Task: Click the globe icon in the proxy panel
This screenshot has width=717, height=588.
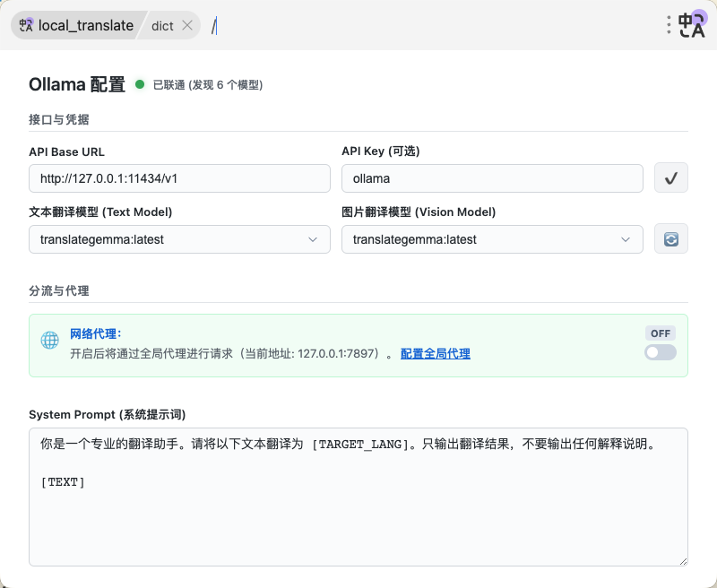Action: (x=50, y=341)
